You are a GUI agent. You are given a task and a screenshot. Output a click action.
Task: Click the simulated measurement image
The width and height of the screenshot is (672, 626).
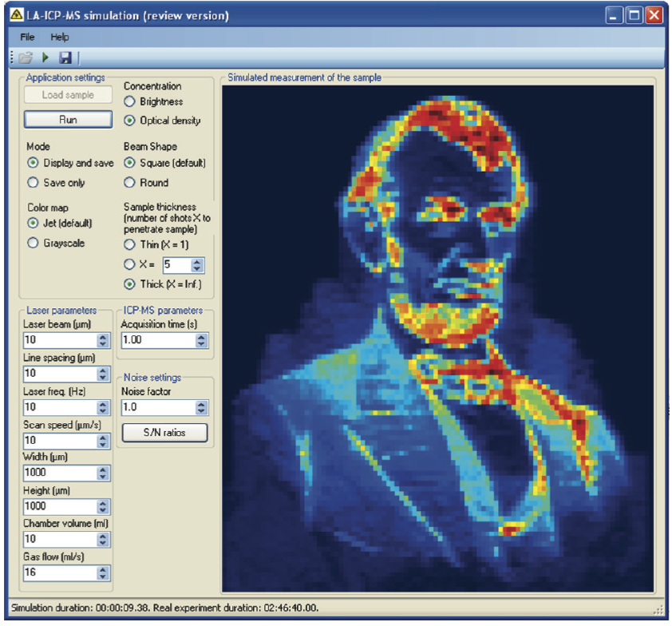coord(438,339)
